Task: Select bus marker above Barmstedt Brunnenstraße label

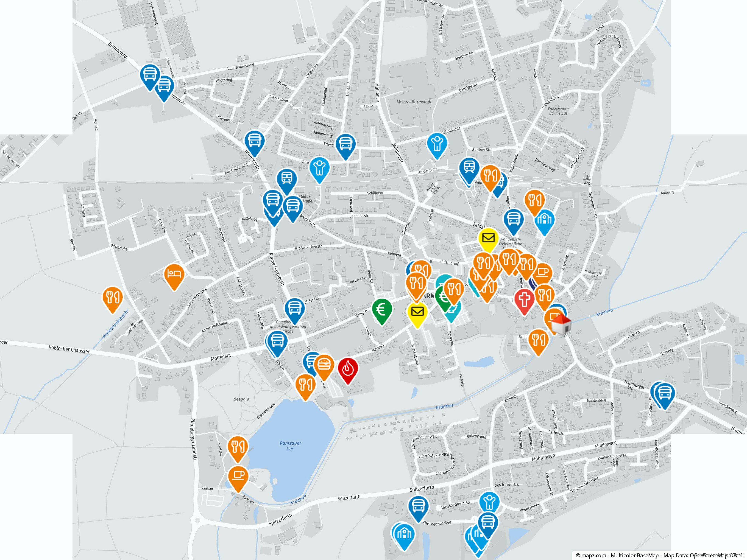Action: (287, 181)
